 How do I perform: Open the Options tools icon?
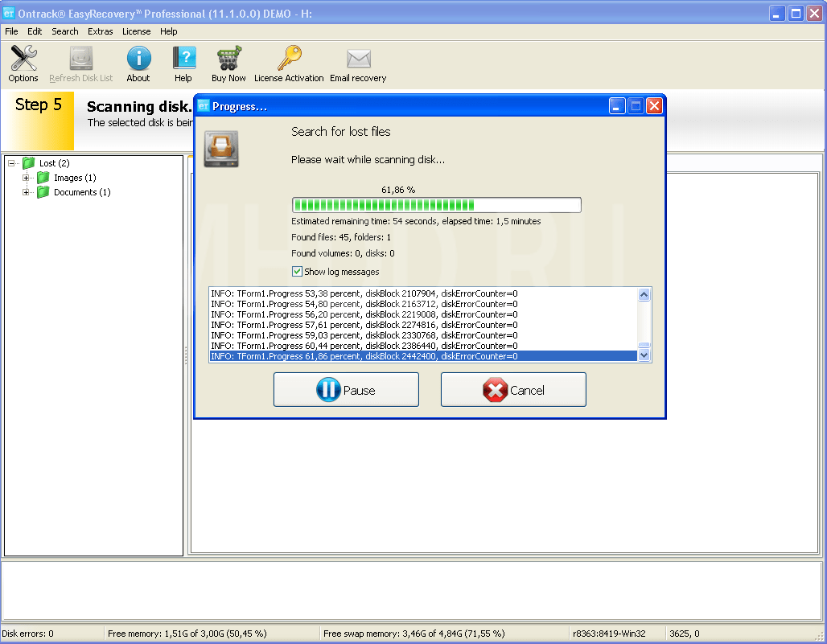pyautogui.click(x=23, y=58)
